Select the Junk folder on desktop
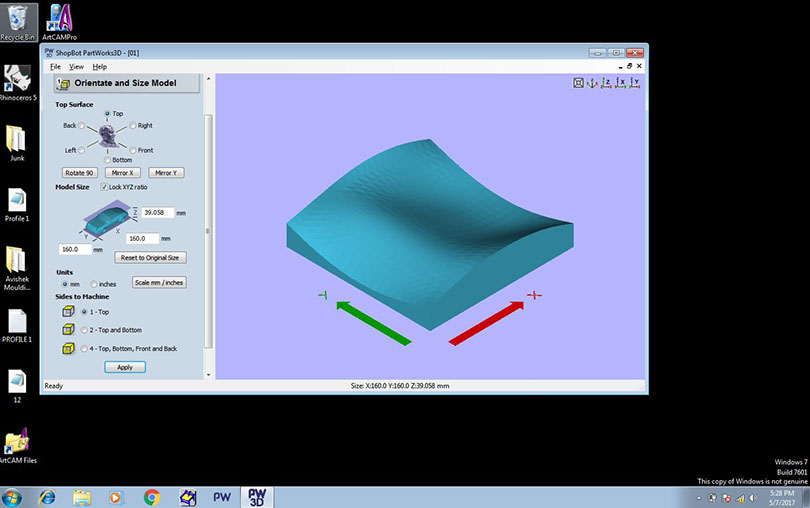 pyautogui.click(x=17, y=143)
